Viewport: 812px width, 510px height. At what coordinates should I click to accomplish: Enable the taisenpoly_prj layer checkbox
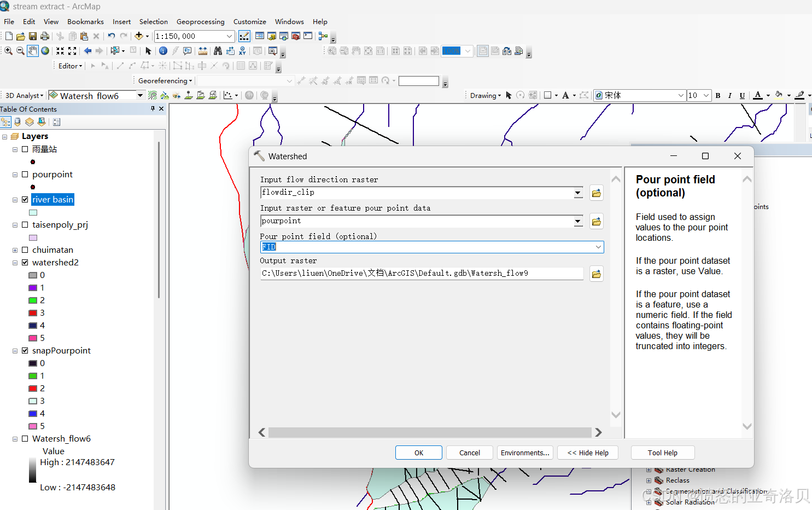coord(25,224)
